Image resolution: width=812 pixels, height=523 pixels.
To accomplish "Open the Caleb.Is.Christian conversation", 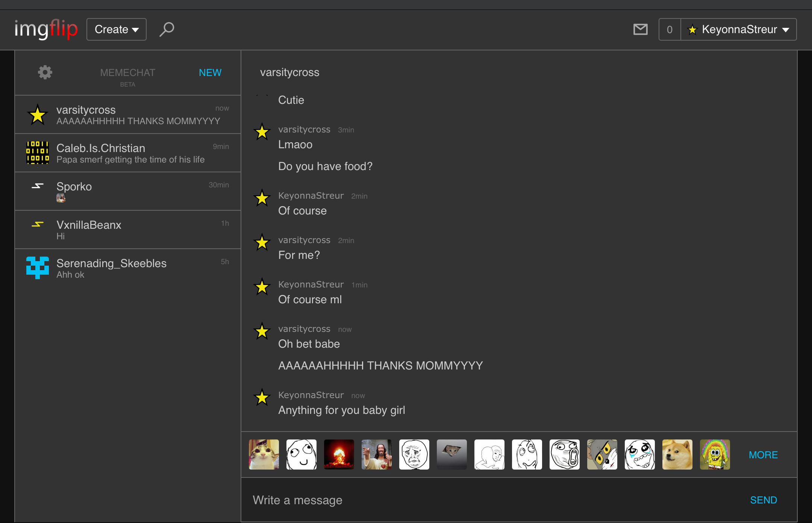I will pyautogui.click(x=128, y=153).
